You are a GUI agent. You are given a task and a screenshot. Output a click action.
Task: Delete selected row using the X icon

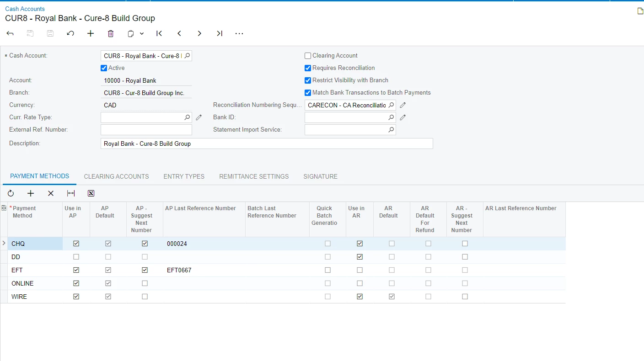[51, 193]
